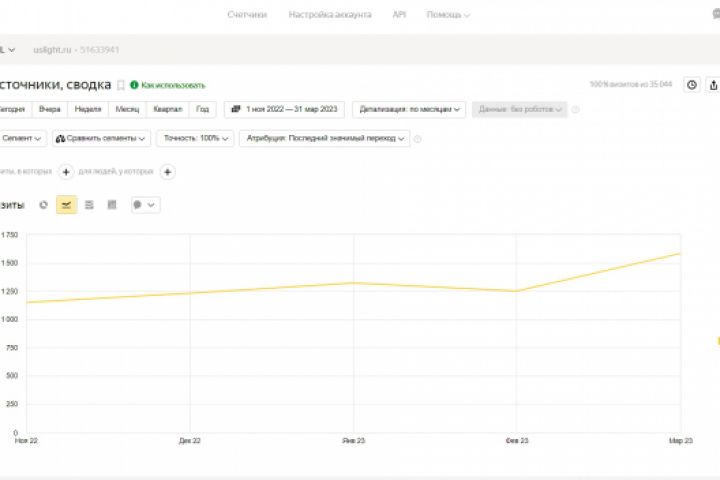Click the 100% визитов из 35 044 text
This screenshot has width=720, height=480.
pyautogui.click(x=631, y=85)
